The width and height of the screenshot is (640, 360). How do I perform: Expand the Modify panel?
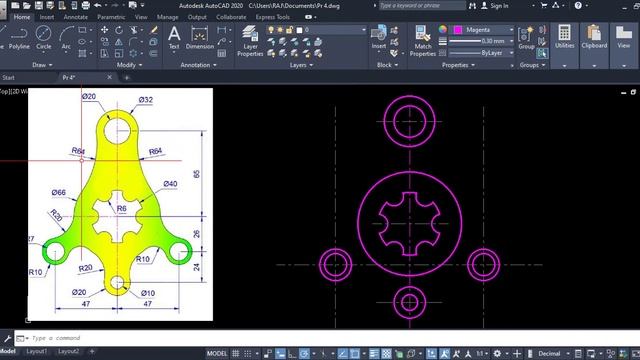click(x=129, y=65)
